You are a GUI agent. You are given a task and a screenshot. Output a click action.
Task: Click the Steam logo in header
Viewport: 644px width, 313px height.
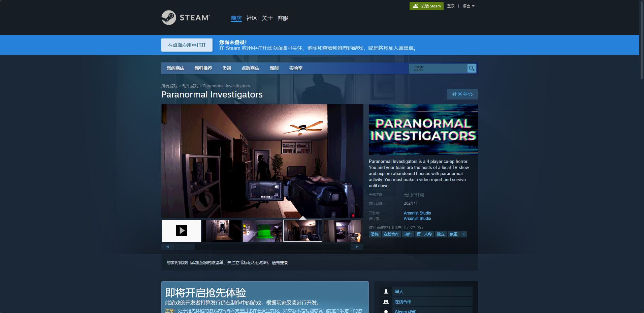tap(186, 18)
